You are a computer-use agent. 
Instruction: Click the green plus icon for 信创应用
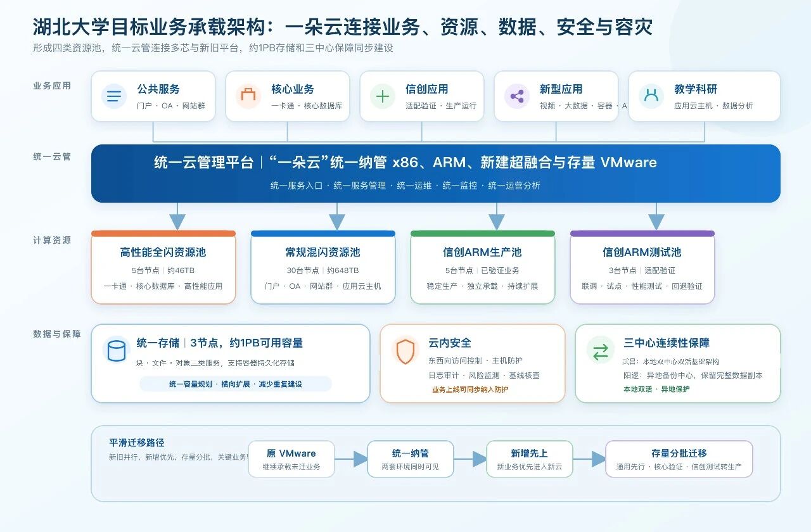coord(383,96)
